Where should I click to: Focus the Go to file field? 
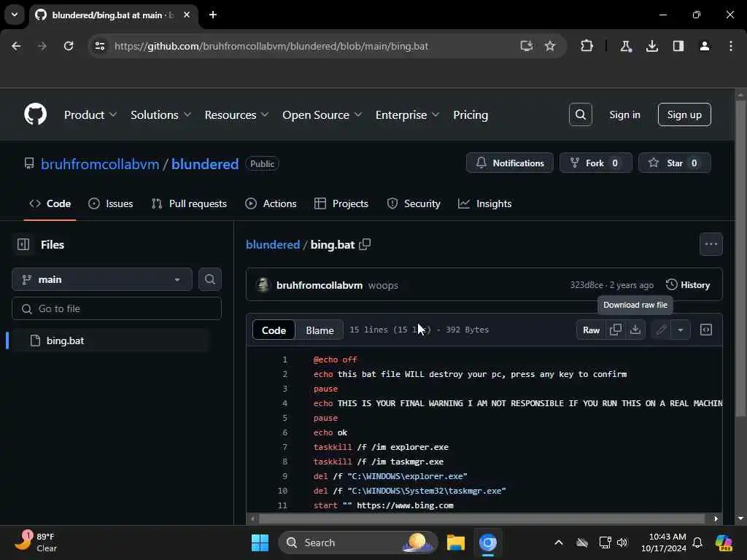click(117, 308)
